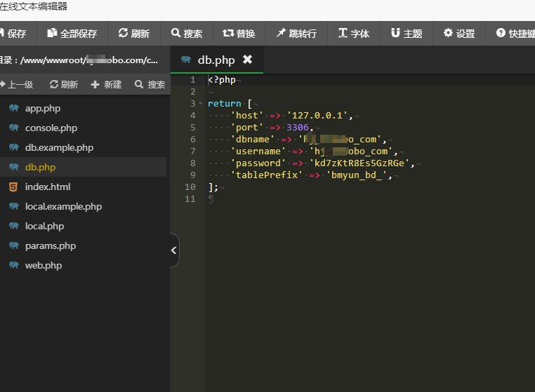This screenshot has height=392, width=535.
Task: Click the password value 'kd7zKtR8Es5GzRGe'
Action: click(x=359, y=163)
